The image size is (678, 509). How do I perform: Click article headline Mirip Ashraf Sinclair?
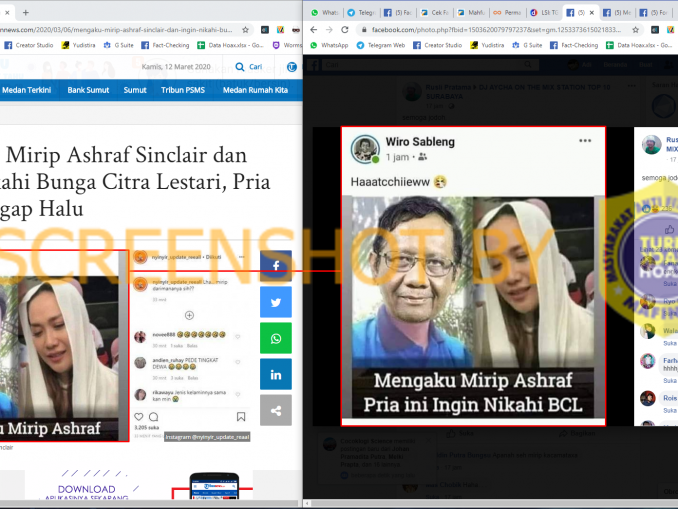click(135, 182)
